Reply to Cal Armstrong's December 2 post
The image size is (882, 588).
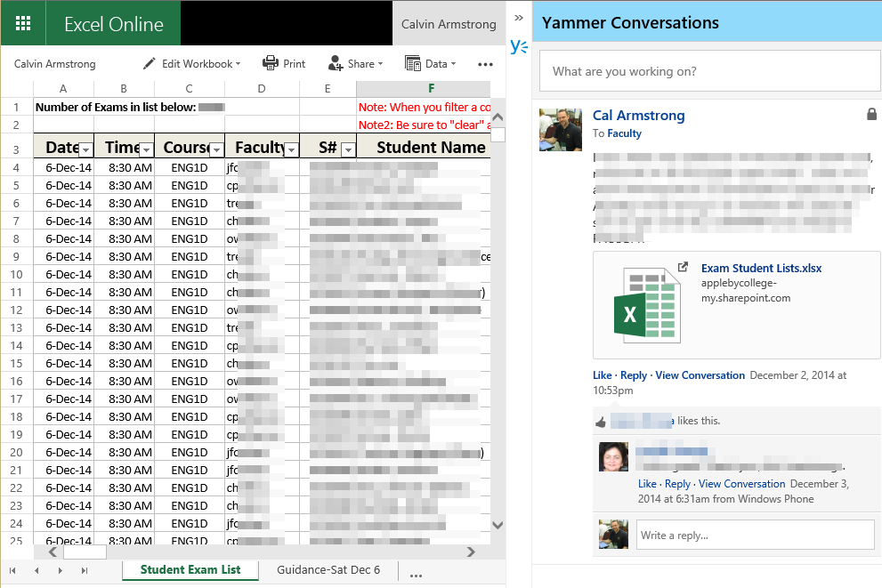[634, 375]
